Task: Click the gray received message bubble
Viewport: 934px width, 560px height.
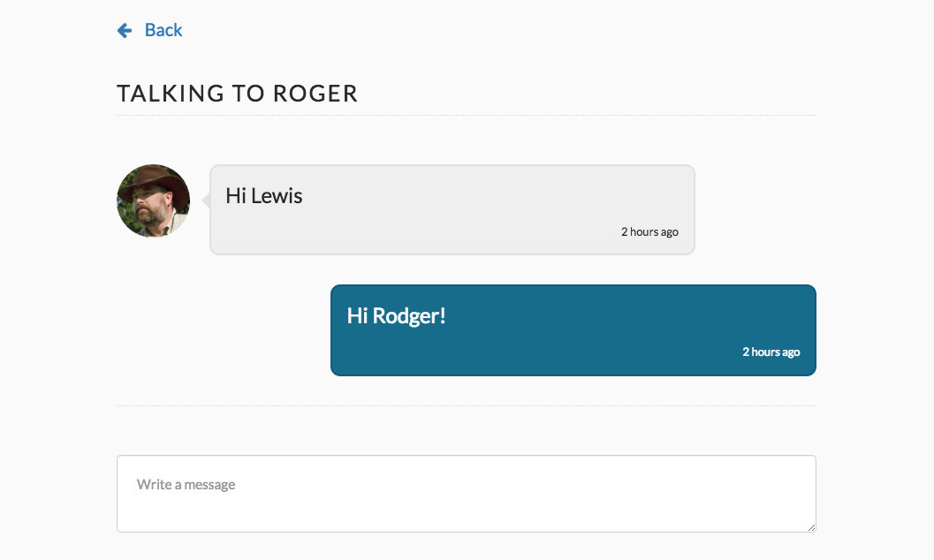Action: pos(452,209)
